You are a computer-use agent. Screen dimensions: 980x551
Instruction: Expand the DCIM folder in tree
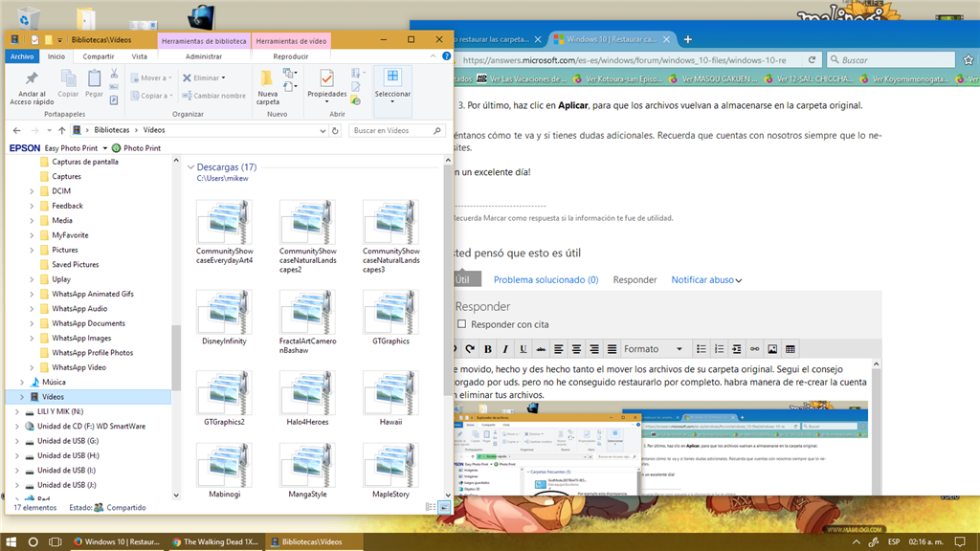pos(32,191)
